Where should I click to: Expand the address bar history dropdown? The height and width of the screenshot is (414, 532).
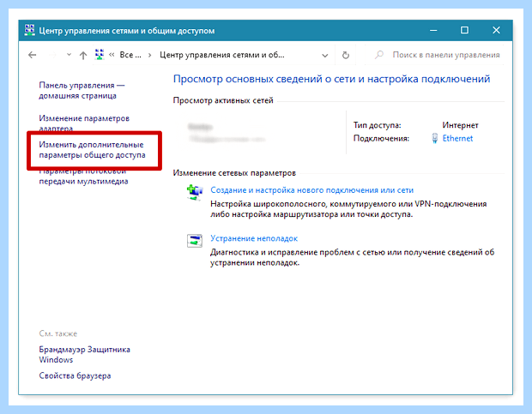coord(325,55)
